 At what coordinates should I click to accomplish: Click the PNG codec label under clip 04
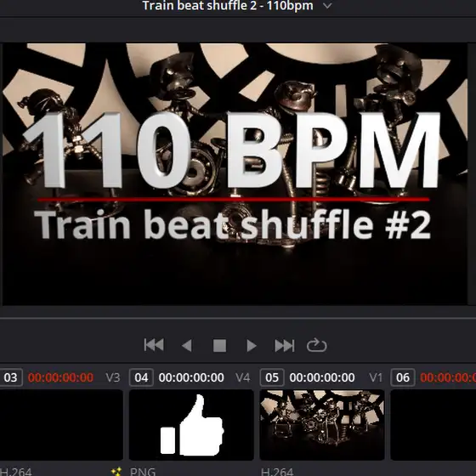[143, 472]
